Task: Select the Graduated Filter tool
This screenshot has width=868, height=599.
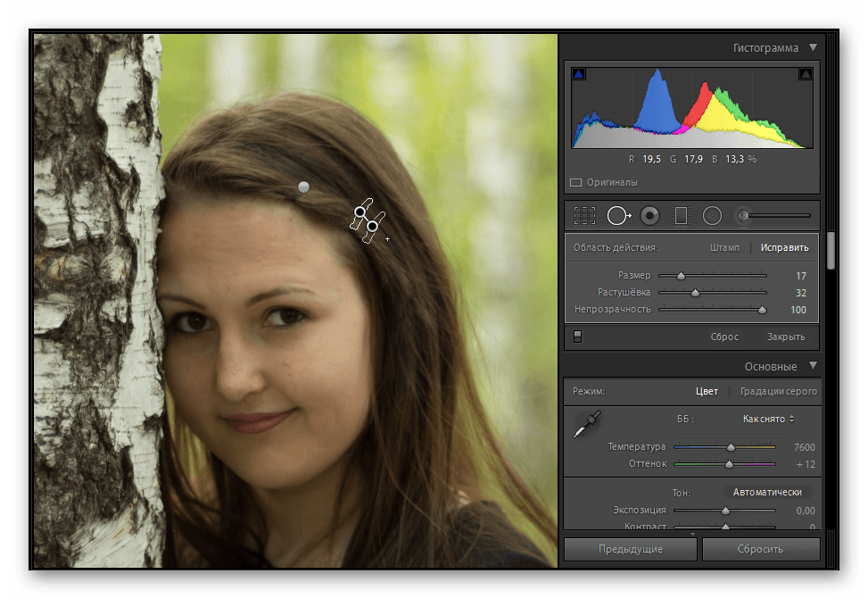Action: (681, 215)
